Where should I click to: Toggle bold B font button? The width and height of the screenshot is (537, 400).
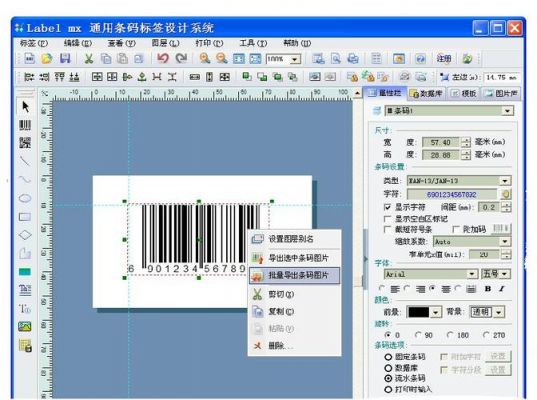488,289
